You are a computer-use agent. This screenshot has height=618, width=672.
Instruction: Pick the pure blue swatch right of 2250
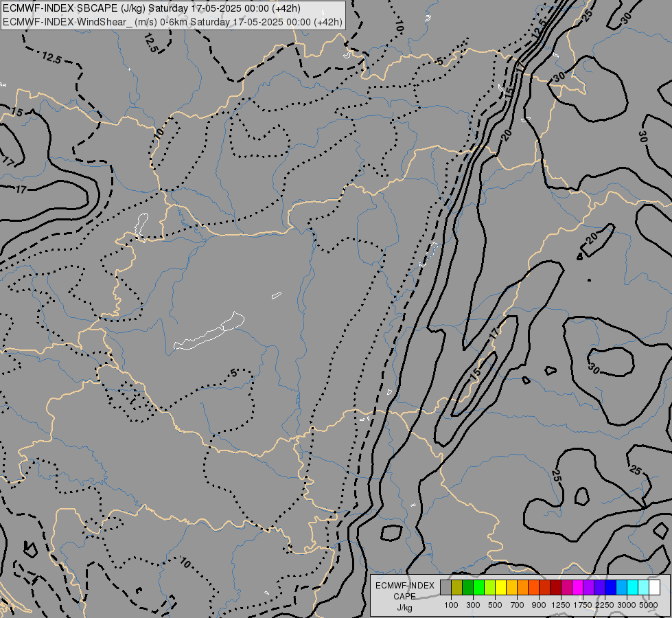click(x=611, y=588)
